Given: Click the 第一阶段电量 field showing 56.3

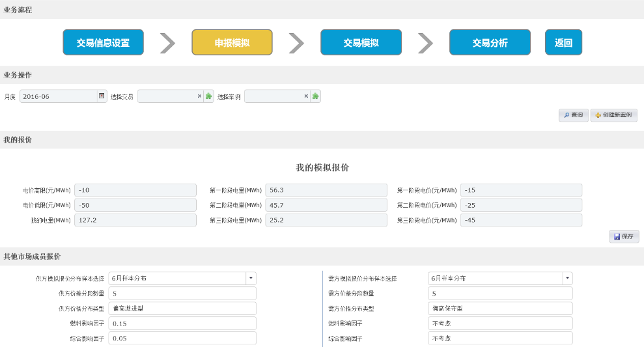Looking at the screenshot, I should coord(326,190).
